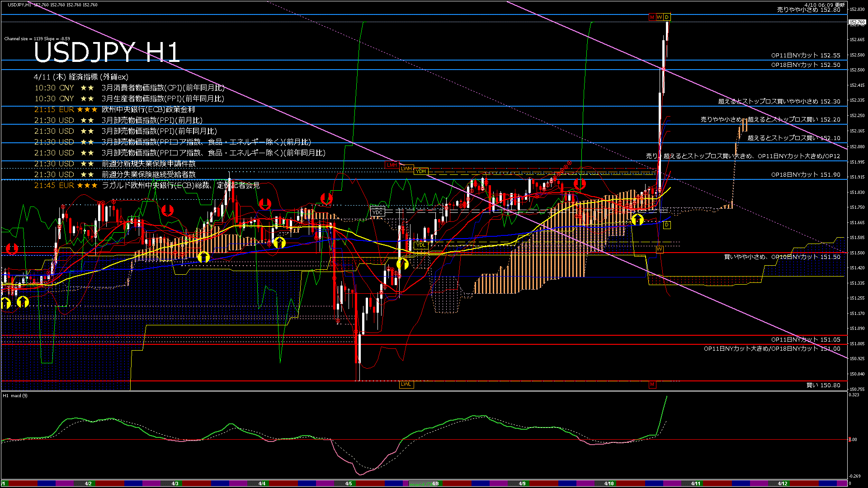Click the yellow D box at chart top

[667, 17]
